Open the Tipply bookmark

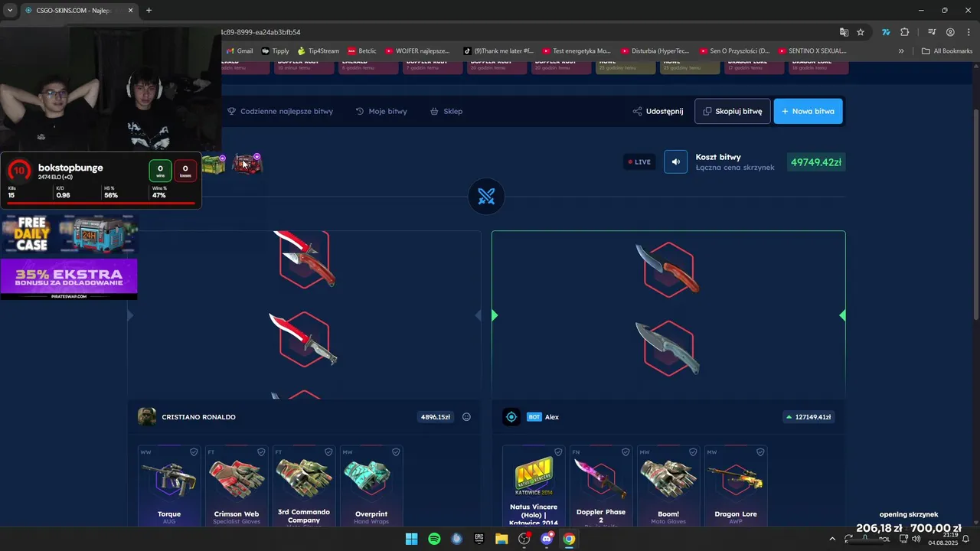pos(276,51)
